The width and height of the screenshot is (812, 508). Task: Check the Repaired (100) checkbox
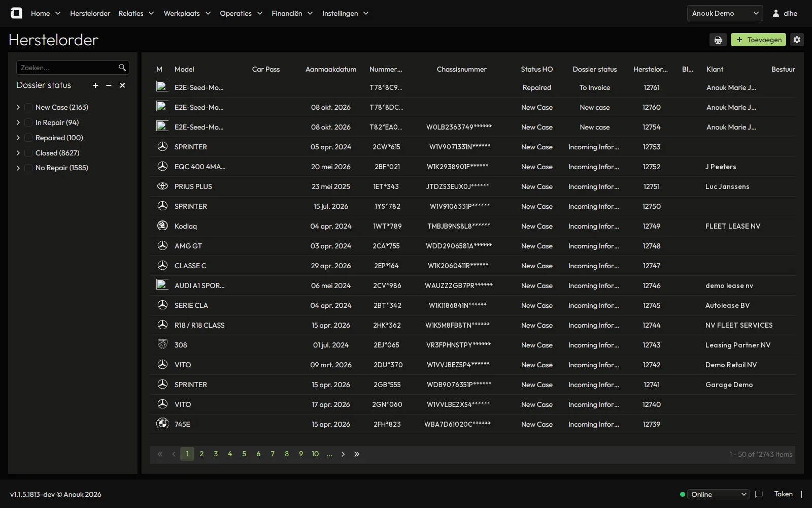[28, 138]
